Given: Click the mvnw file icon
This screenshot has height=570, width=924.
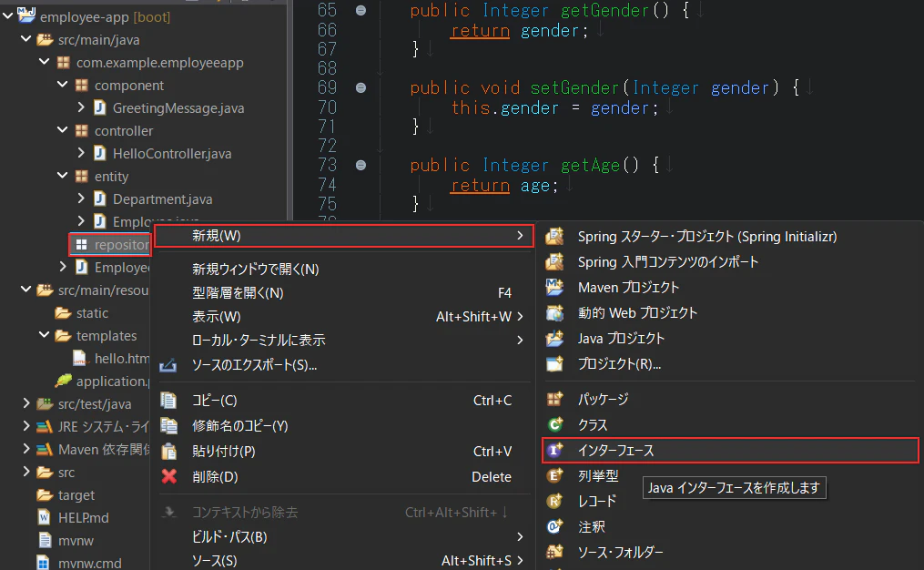Looking at the screenshot, I should pyautogui.click(x=45, y=540).
